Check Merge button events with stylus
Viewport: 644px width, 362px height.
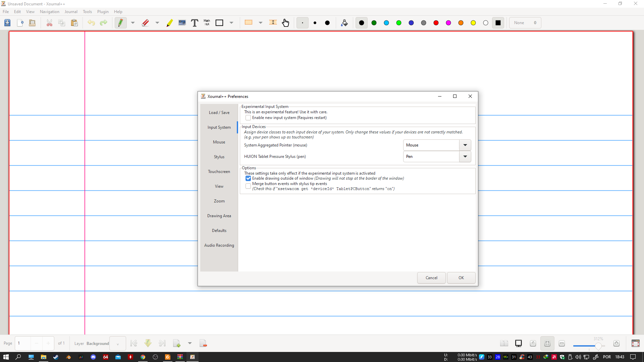248,186
